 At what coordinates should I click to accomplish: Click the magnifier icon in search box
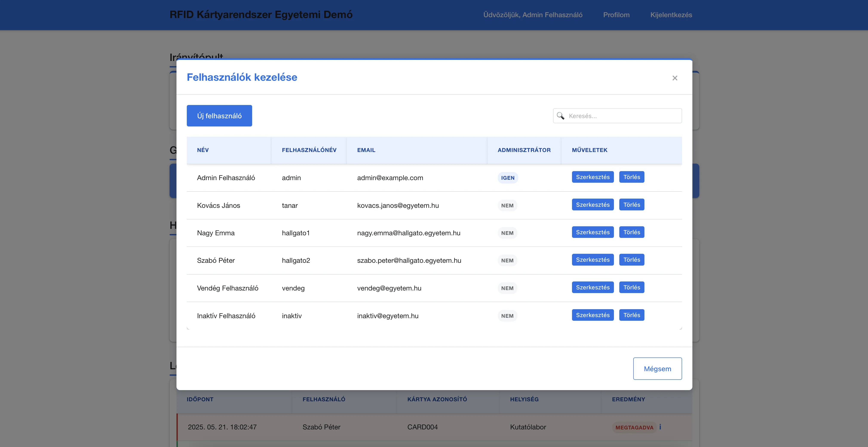point(560,116)
